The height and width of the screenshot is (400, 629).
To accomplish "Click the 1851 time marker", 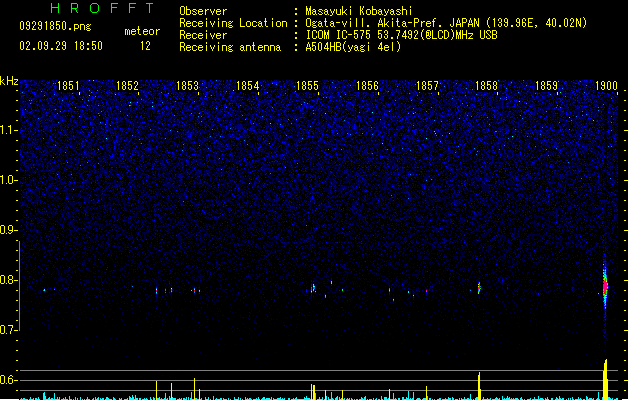I will pos(68,86).
